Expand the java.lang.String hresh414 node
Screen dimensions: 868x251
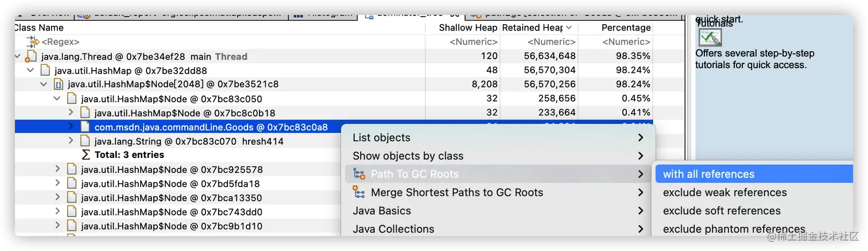pyautogui.click(x=71, y=141)
